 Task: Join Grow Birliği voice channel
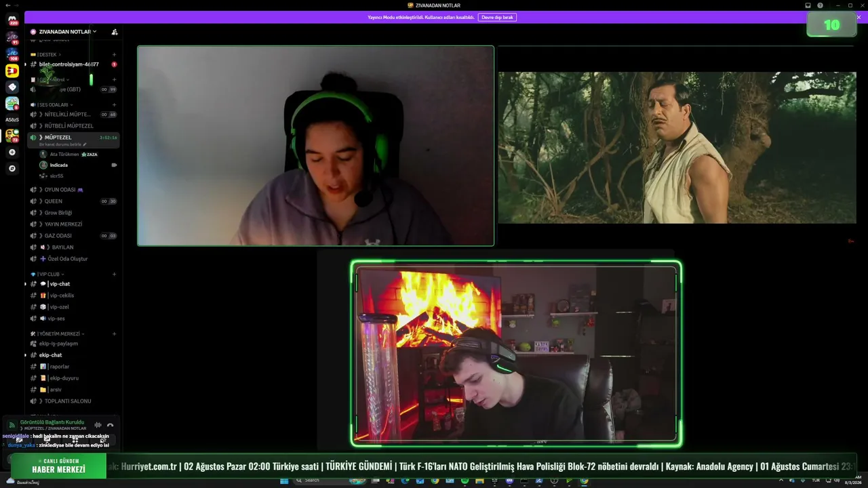(x=73, y=213)
